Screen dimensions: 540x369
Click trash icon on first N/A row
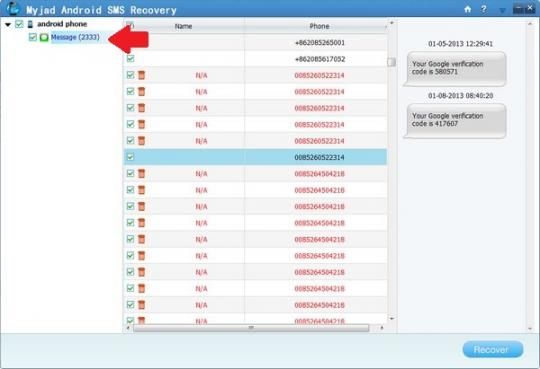coord(141,75)
